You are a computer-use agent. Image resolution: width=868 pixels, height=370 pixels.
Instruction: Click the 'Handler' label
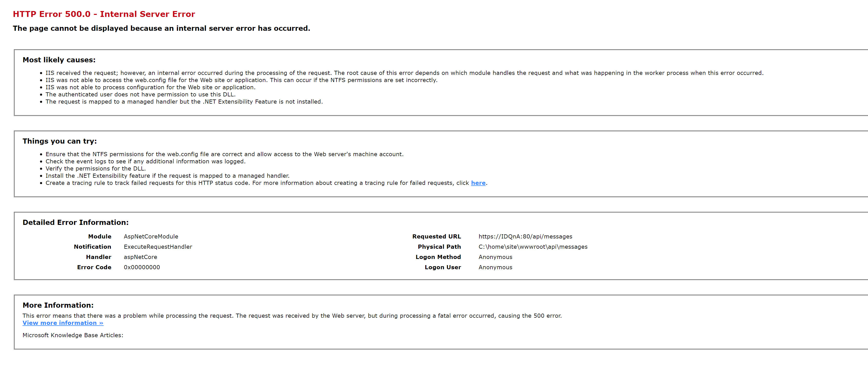tap(99, 257)
